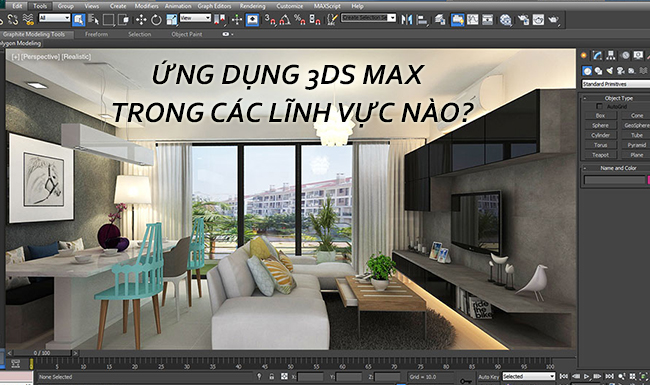Click the Bind to Space Warp icon
Screen dimensions: 650x385
(28, 19)
